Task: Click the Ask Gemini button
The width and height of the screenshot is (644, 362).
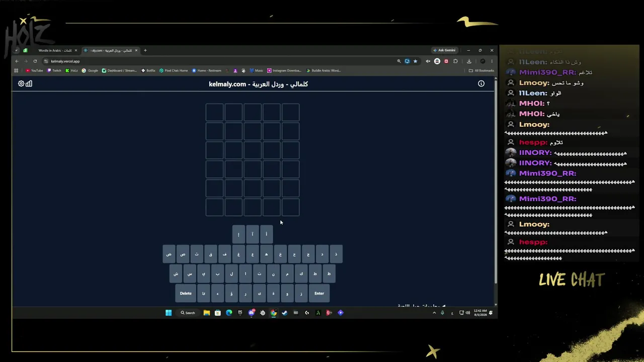Action: [444, 50]
